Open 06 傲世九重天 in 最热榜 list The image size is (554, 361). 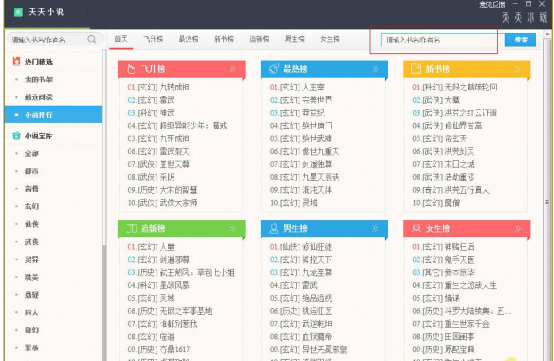(x=305, y=152)
